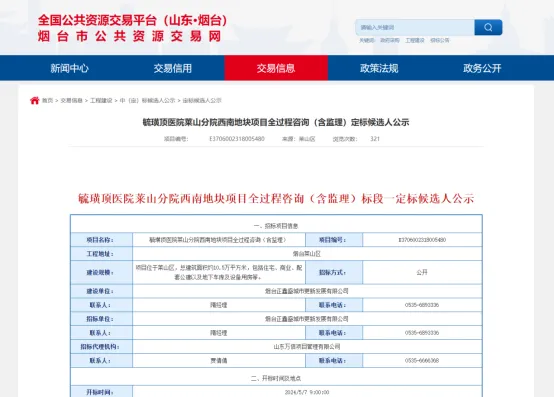Click the black page headline 毓璜顶医院…定标候选人公示
Viewport: 554px width, 397px height.
click(x=276, y=122)
